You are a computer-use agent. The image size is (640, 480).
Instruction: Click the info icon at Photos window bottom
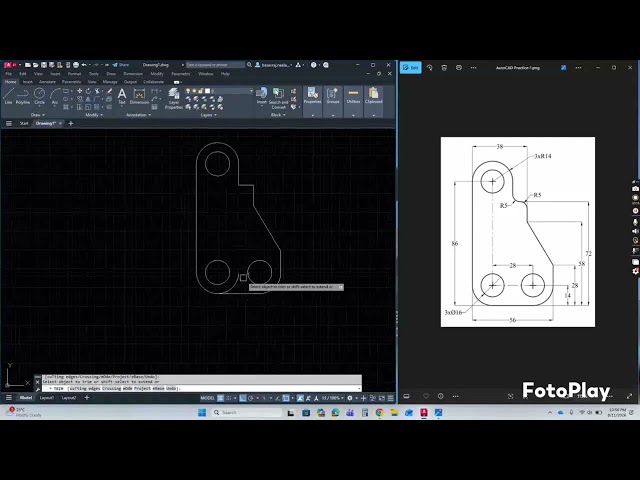click(x=440, y=396)
